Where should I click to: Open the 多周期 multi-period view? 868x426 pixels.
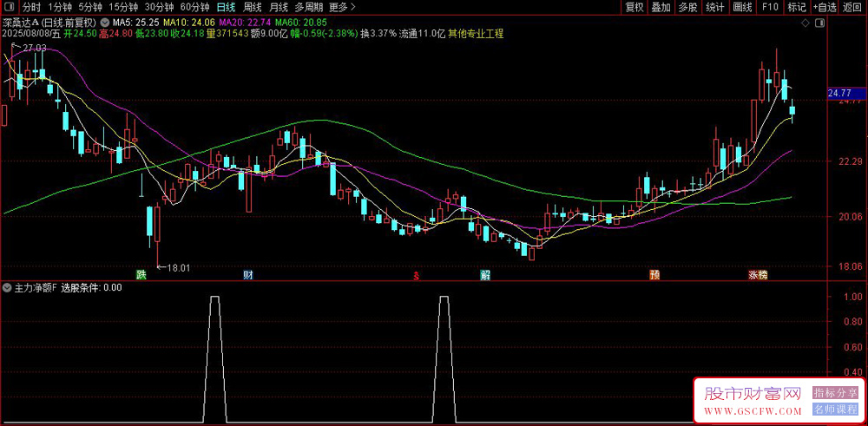(x=308, y=7)
